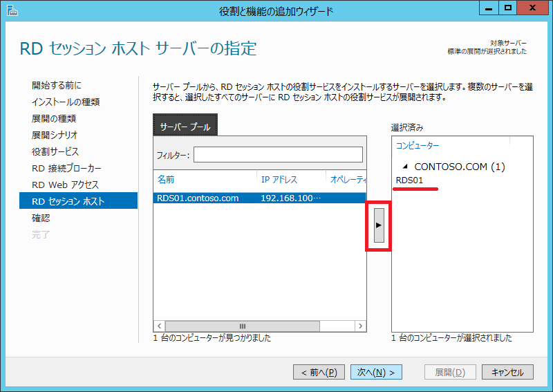Viewport: 553px width, 392px height.
Task: Go to the 展開シナリオ step
Action: pos(55,135)
